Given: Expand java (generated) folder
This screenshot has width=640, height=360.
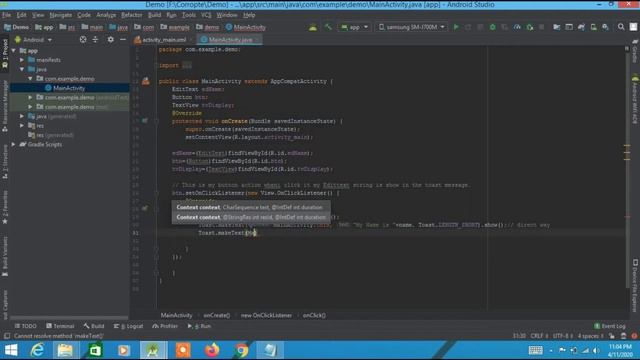Looking at the screenshot, I should click(22, 116).
